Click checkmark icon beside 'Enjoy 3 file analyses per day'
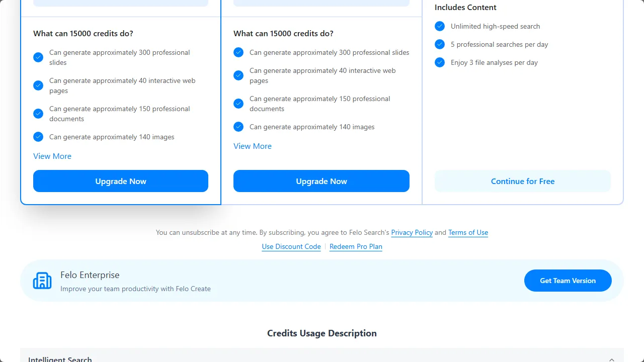 (x=440, y=62)
